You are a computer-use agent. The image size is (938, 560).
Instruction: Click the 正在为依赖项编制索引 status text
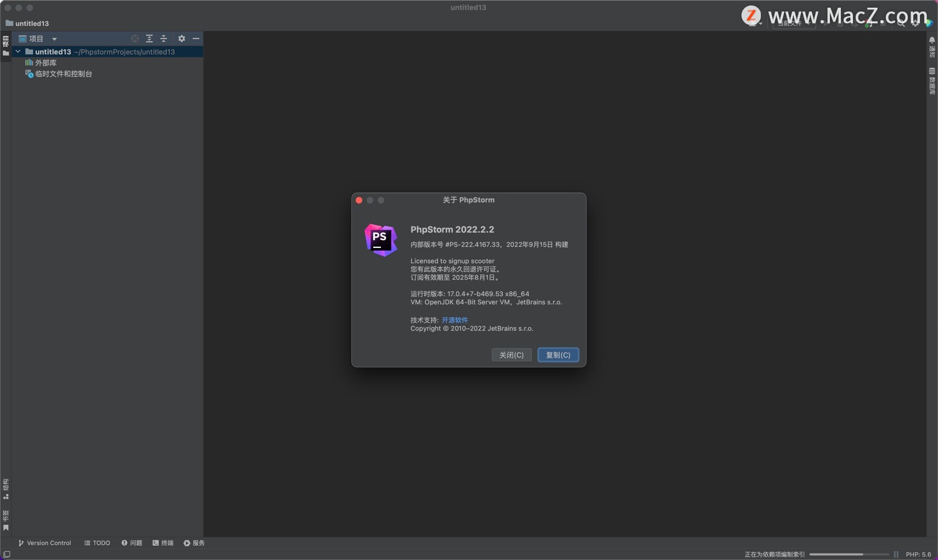coord(774,555)
